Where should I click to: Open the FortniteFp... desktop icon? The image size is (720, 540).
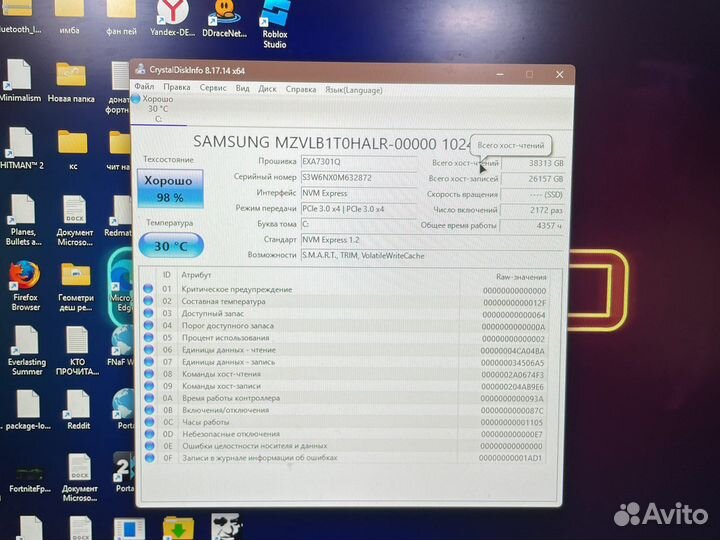point(30,480)
